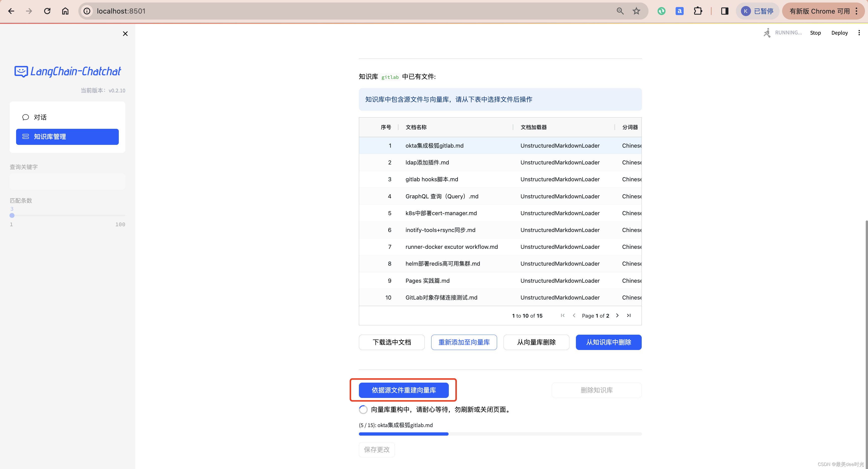
Task: Select the k8s中部署cert-manager.md row
Action: point(500,213)
